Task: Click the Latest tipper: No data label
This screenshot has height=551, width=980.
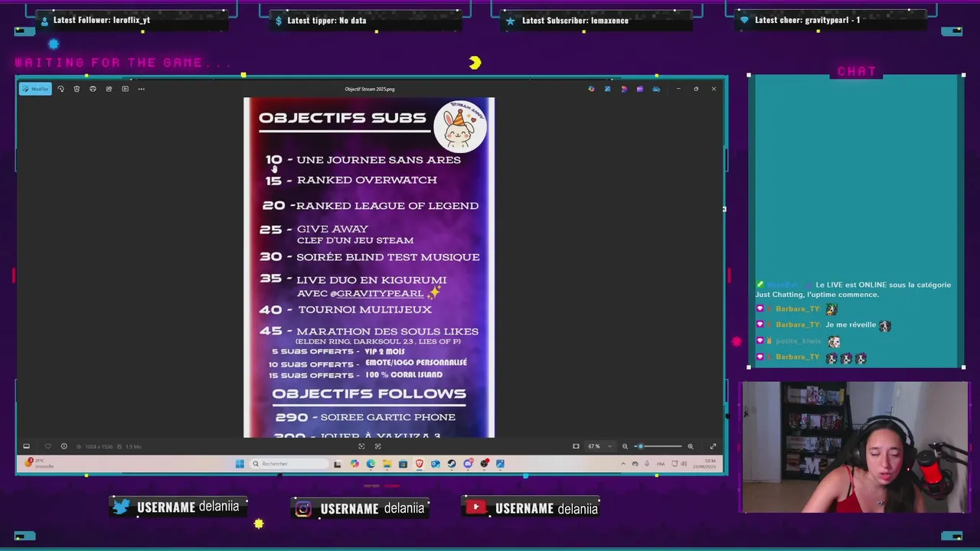Action: pyautogui.click(x=327, y=21)
